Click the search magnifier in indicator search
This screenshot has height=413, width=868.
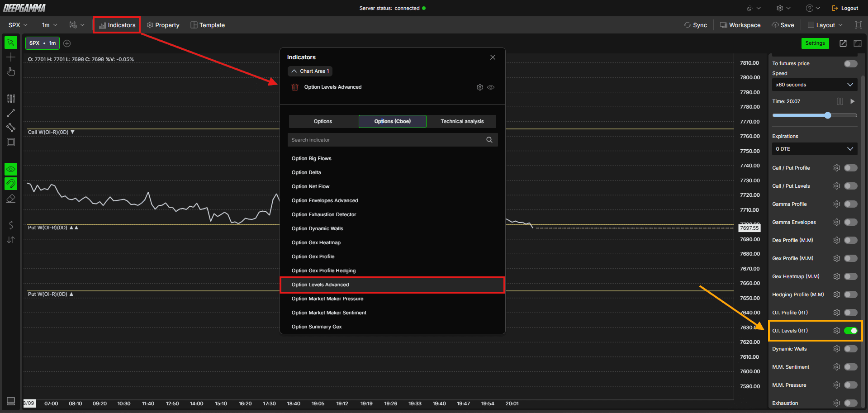tap(489, 140)
